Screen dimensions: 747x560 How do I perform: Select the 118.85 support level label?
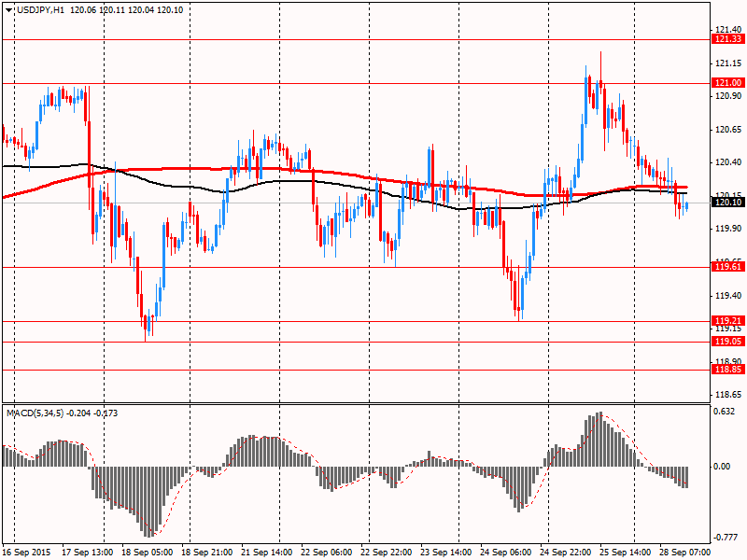coord(727,370)
